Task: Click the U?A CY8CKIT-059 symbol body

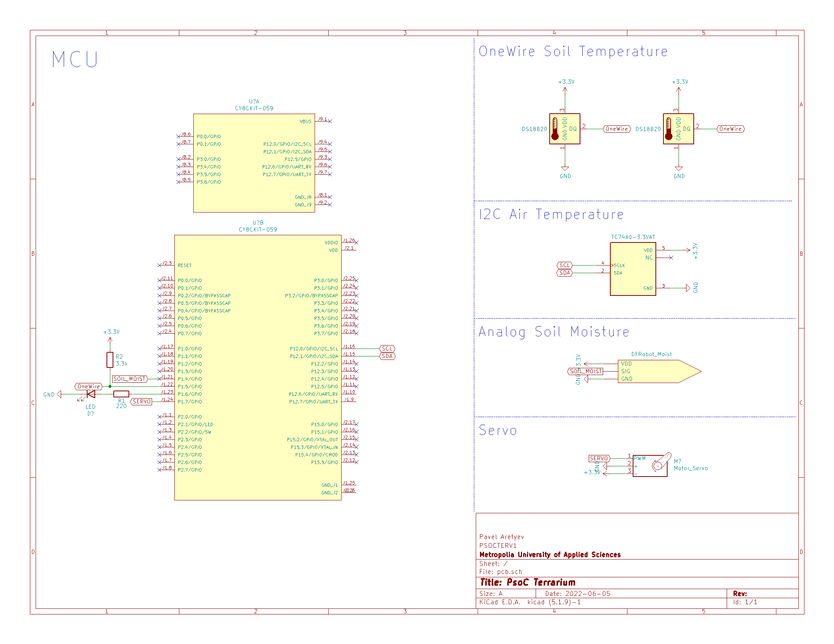Action: (254, 163)
